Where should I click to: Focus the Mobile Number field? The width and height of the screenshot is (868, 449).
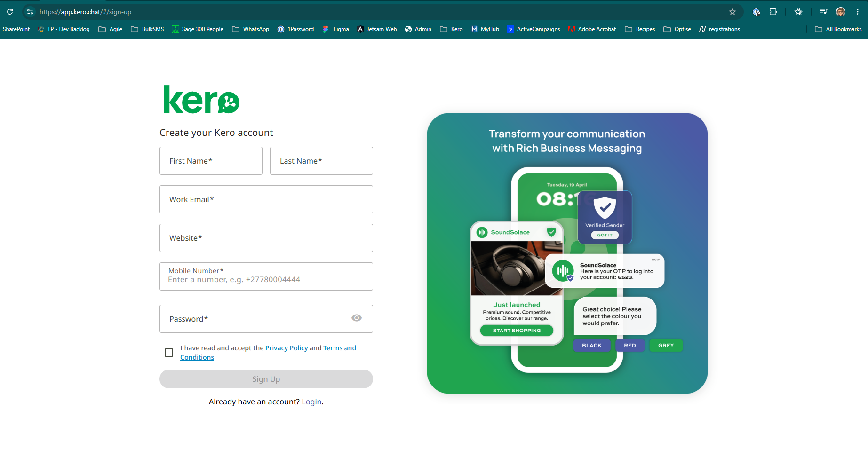(x=266, y=276)
